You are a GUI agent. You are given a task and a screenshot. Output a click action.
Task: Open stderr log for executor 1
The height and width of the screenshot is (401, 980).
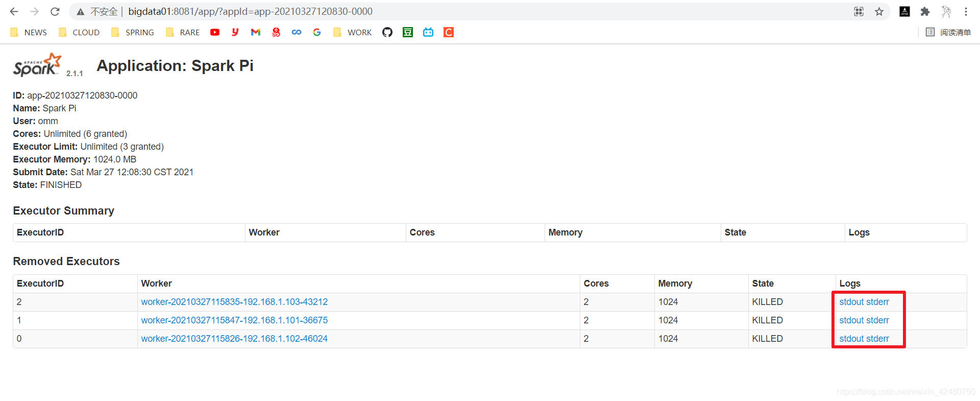878,320
